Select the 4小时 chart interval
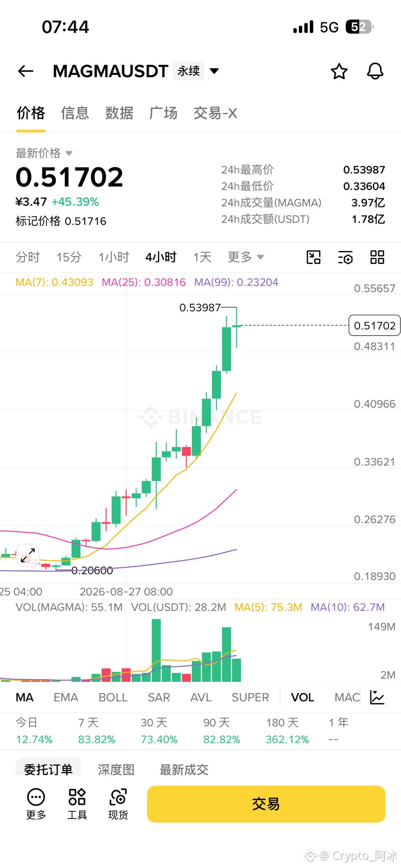This screenshot has height=868, width=401. click(x=161, y=257)
